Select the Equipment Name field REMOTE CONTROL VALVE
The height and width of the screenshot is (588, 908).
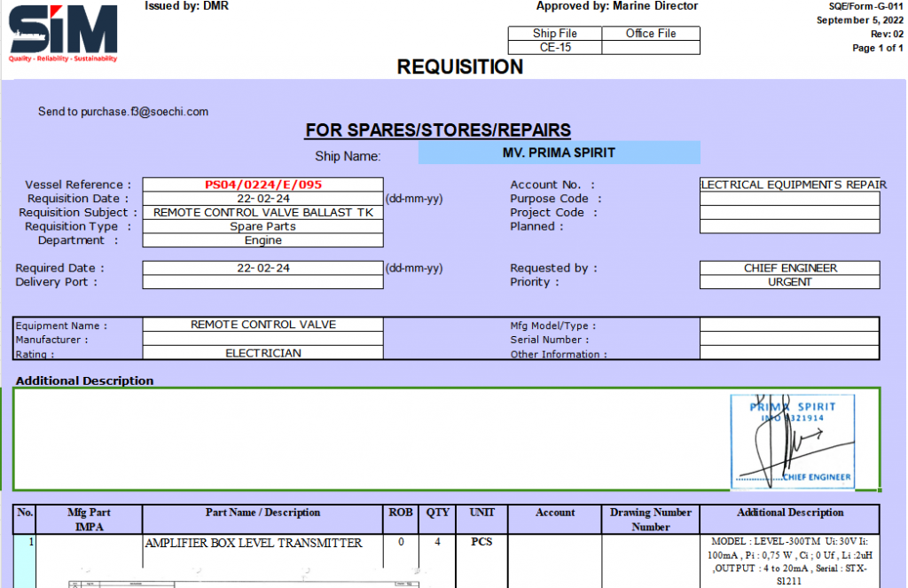point(263,325)
